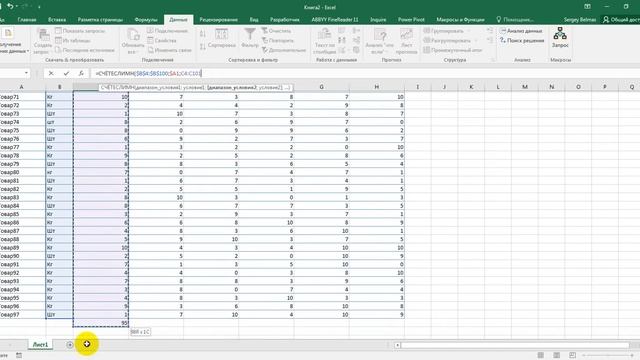Open Customize Quick Access Toolbar dropdown
Screen dimensions: 640x360
[x=40, y=7]
